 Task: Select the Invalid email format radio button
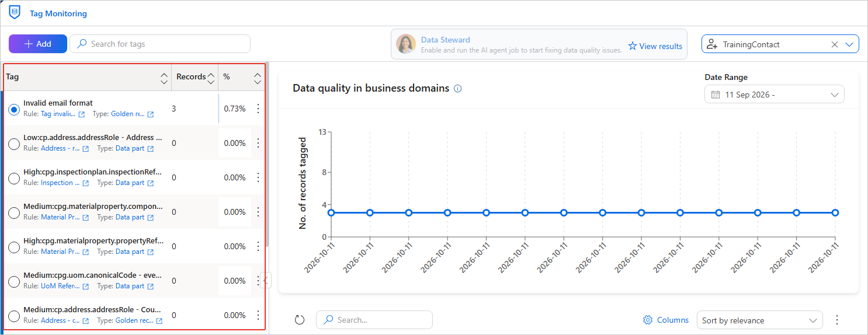[14, 109]
